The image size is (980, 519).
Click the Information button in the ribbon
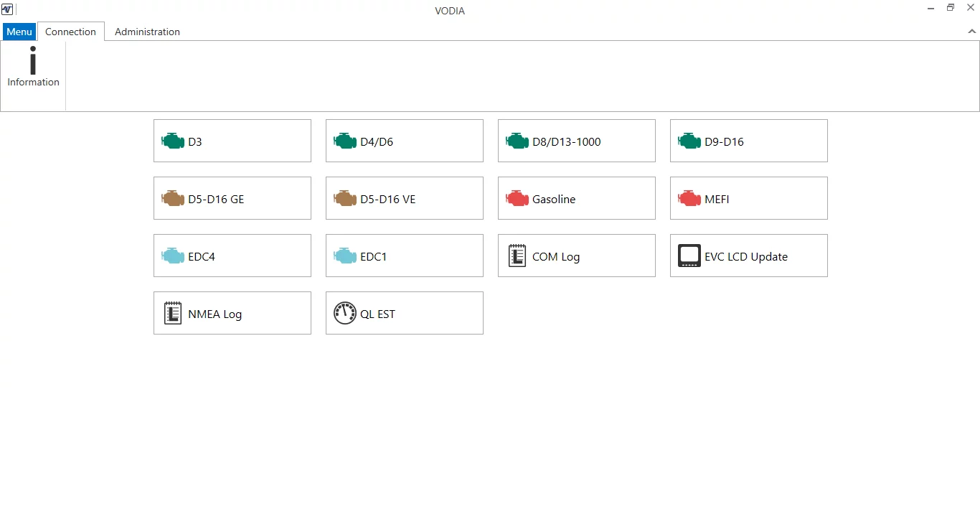tap(32, 67)
